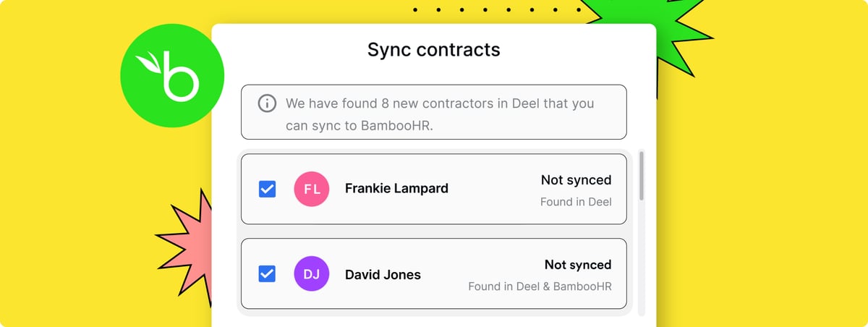Select the Frankie Lampard contractor row
Screen dimensions: 868x327
[434, 189]
